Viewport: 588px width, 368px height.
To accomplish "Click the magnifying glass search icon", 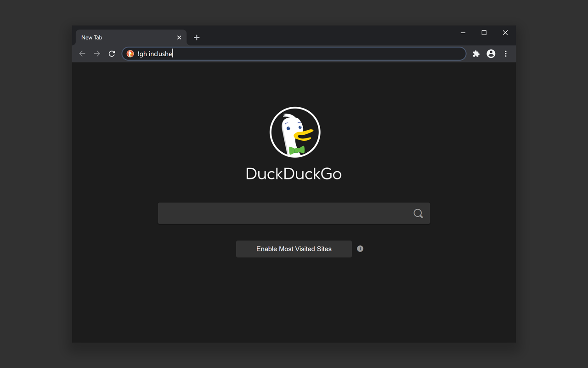I will tap(418, 213).
